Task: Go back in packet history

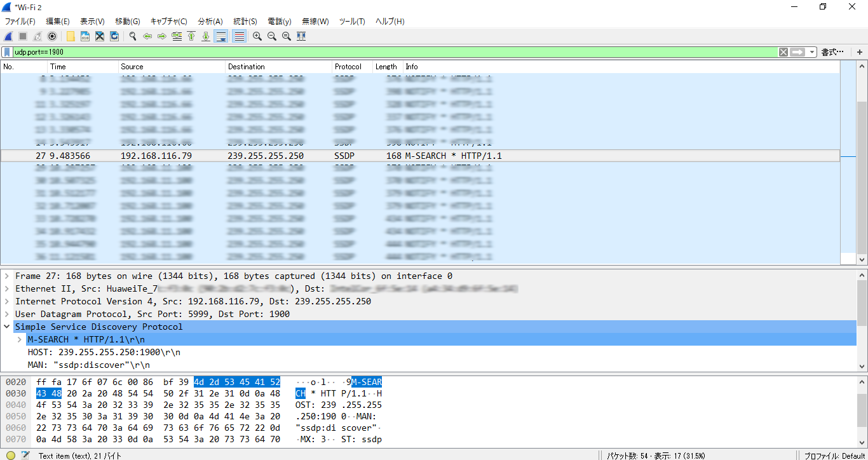Action: [147, 36]
